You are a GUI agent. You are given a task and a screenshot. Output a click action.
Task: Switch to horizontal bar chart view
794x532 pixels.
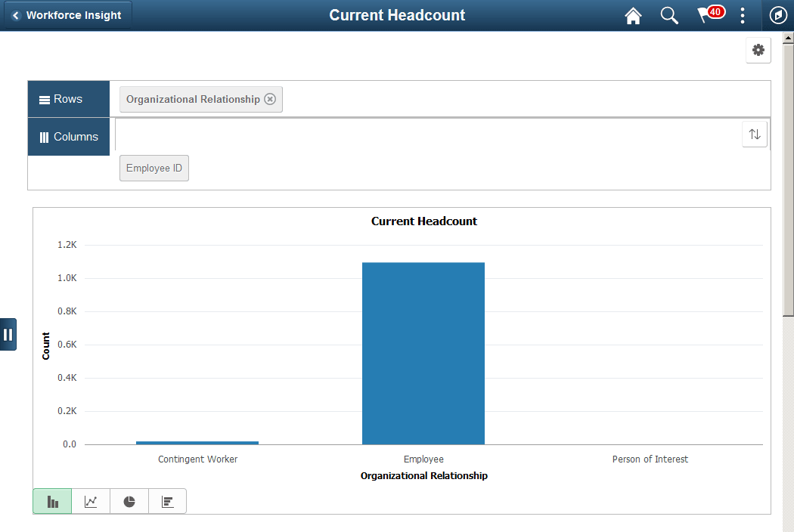168,501
